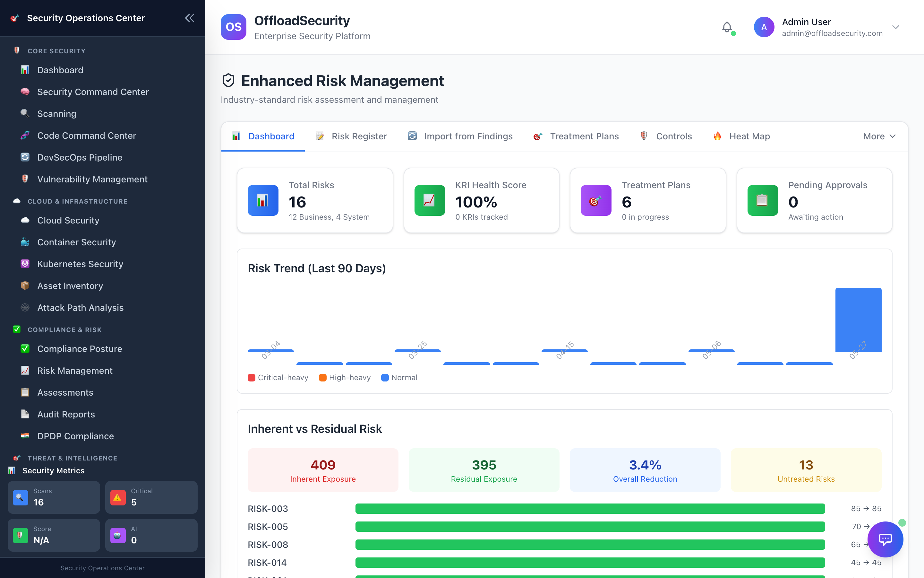Click Compliance Posture check icon
Viewport: 924px width, 578px height.
click(x=25, y=349)
